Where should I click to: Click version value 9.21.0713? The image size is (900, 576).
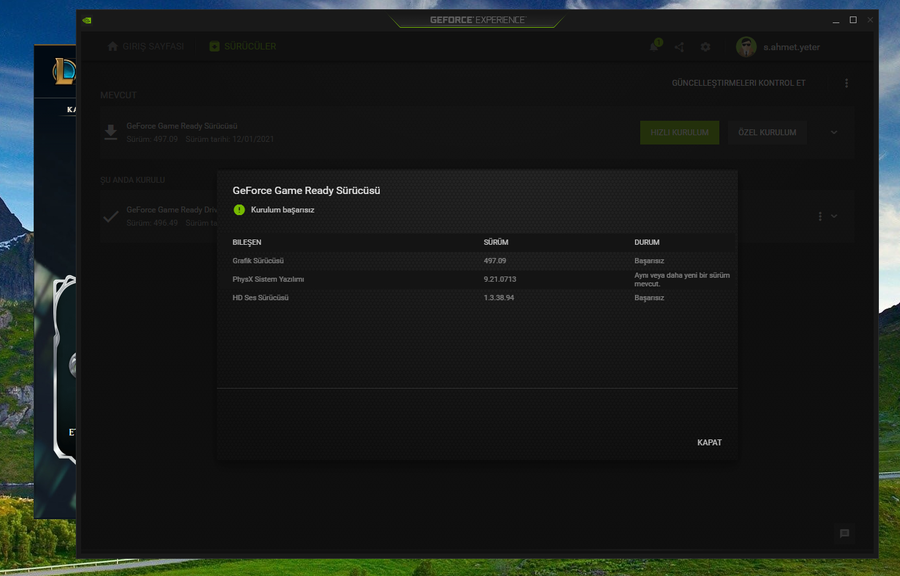(x=499, y=279)
